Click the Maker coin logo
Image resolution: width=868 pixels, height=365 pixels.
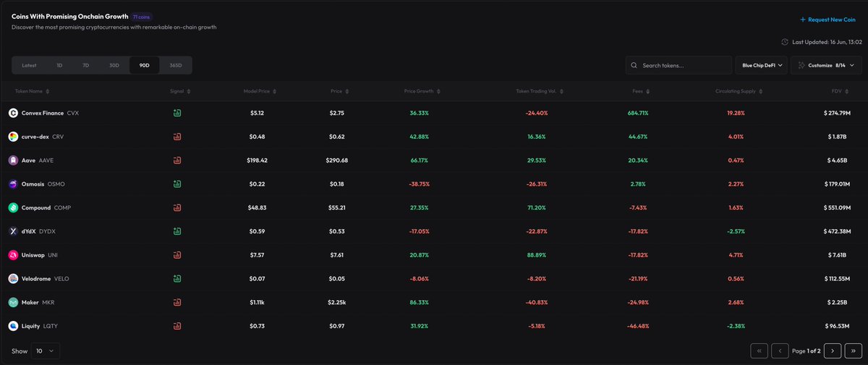(13, 302)
